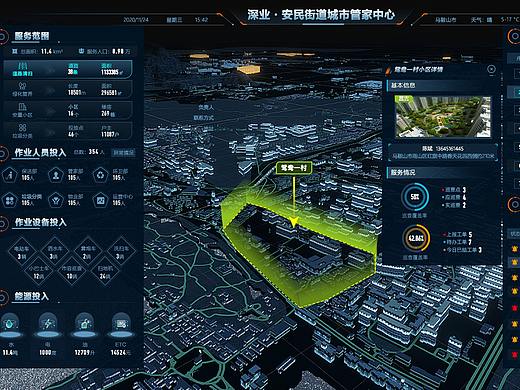
Task: Click the sweeper-person pentagon staff icon
Action: [10, 175]
